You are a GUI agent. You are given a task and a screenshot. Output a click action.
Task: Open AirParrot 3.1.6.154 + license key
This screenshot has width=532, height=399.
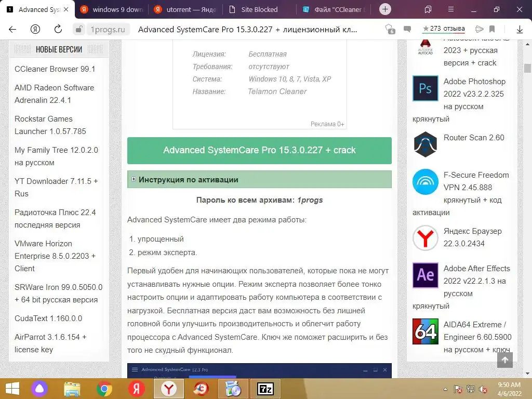[50, 343]
